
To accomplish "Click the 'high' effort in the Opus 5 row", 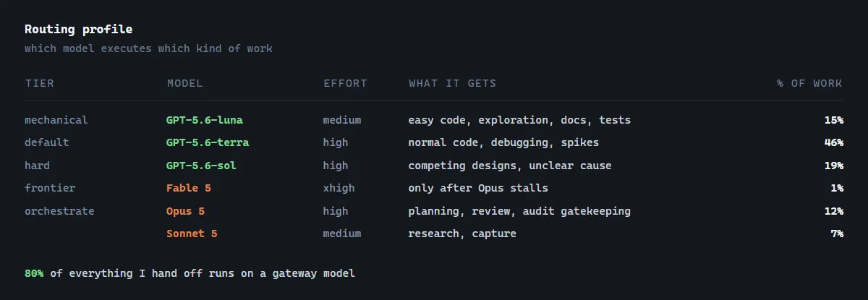I will (x=336, y=211).
